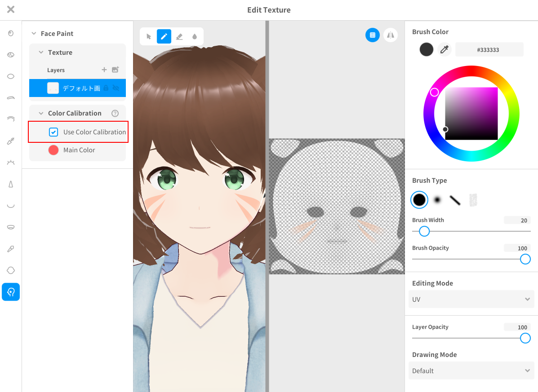
Task: Toggle visibility of the default layer
Action: [x=116, y=88]
